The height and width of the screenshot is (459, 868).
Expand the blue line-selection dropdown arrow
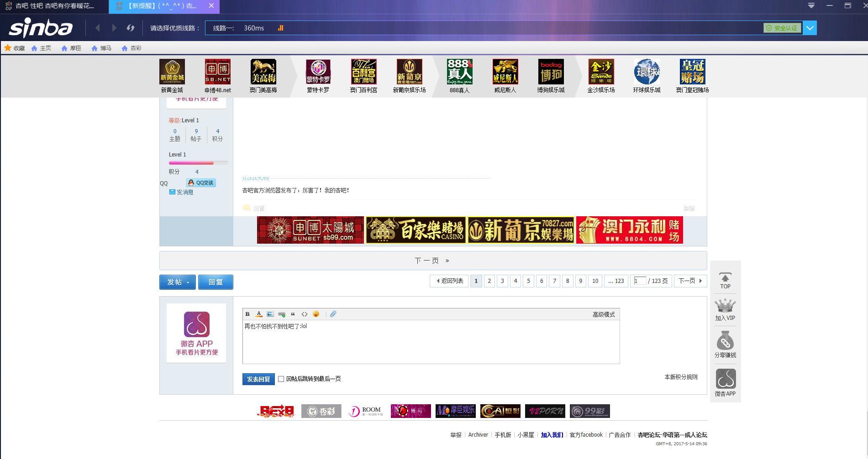(810, 28)
